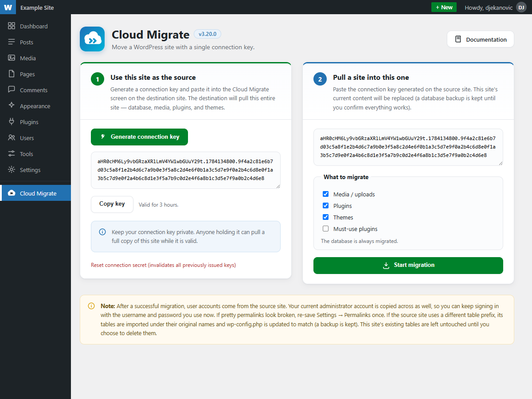Uncheck the Themes checkbox
This screenshot has height=399, width=532.
(326, 217)
